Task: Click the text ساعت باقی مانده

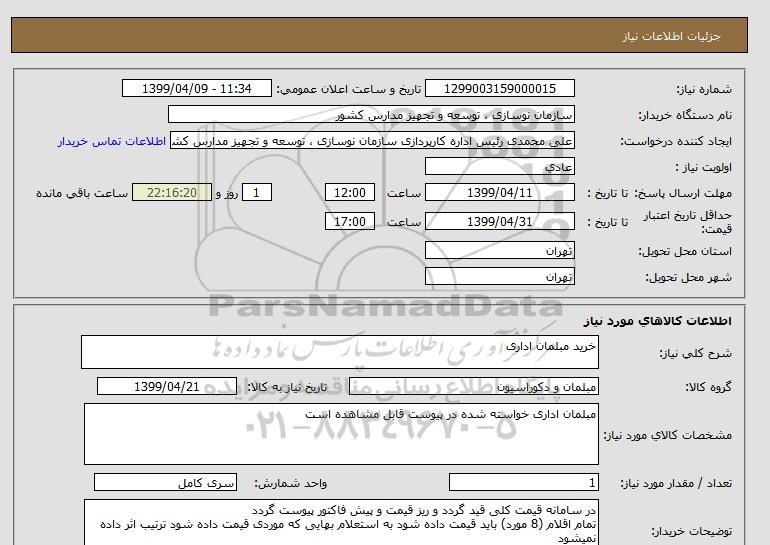Action: (82, 193)
